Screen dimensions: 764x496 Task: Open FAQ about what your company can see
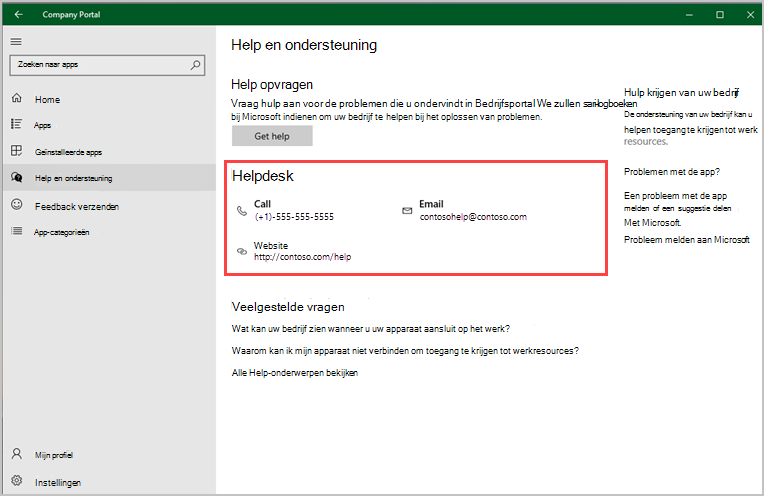pos(371,329)
